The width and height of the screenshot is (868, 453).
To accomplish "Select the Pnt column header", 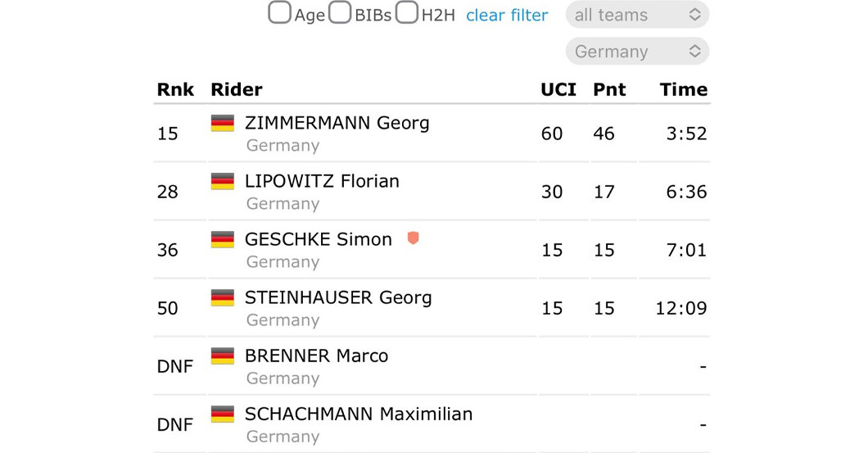I will [x=609, y=89].
